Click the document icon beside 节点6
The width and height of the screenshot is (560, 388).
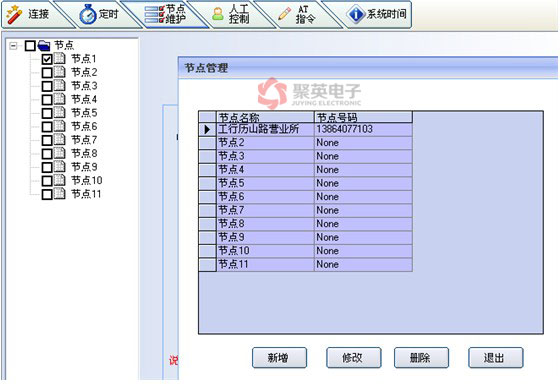click(60, 126)
